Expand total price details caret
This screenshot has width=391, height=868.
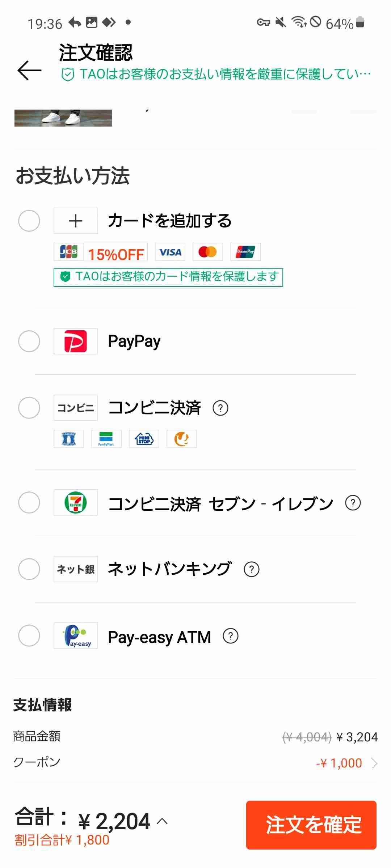(x=162, y=821)
